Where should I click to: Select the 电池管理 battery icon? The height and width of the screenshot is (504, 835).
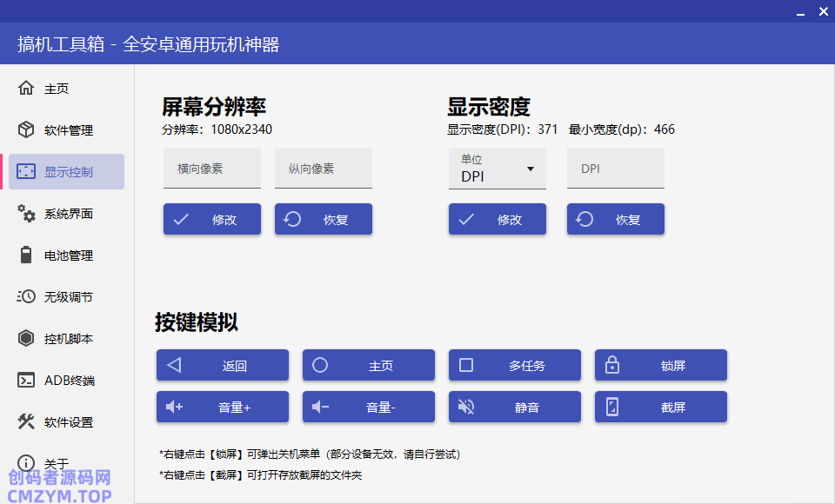(26, 255)
